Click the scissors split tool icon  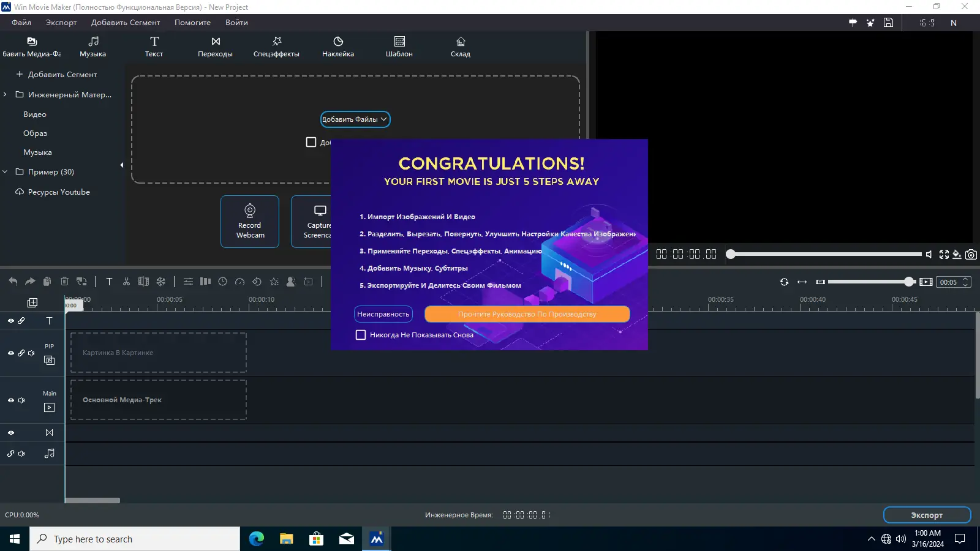pyautogui.click(x=126, y=282)
